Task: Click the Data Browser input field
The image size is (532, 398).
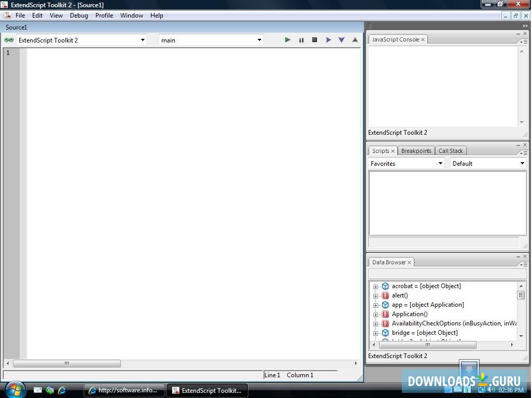Action: (447, 273)
